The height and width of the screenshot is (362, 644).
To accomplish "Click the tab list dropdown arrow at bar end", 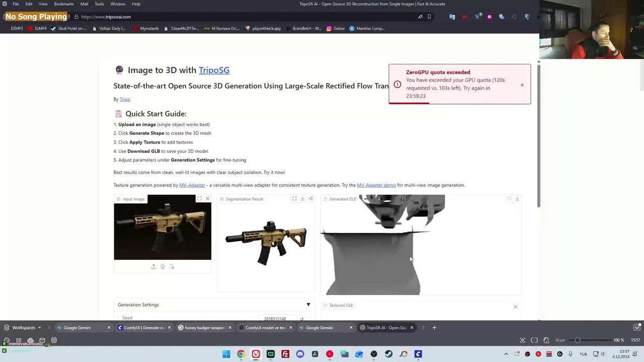I will point(637,328).
